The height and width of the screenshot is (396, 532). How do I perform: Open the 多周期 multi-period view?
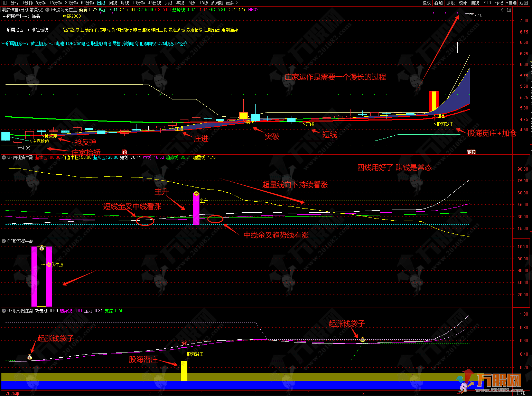pyautogui.click(x=217, y=3)
